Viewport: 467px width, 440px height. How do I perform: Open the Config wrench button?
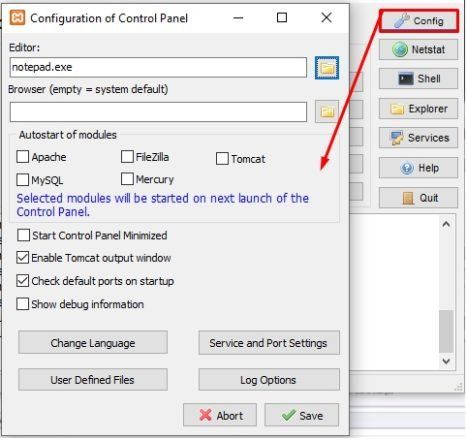tap(419, 21)
